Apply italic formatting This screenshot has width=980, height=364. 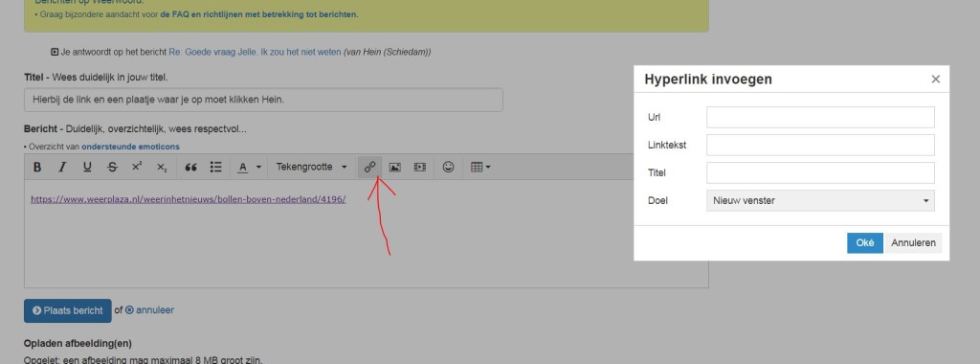coord(62,167)
